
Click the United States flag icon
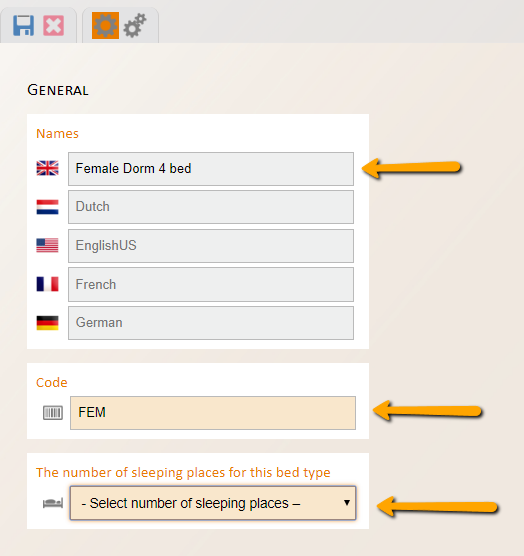point(48,245)
